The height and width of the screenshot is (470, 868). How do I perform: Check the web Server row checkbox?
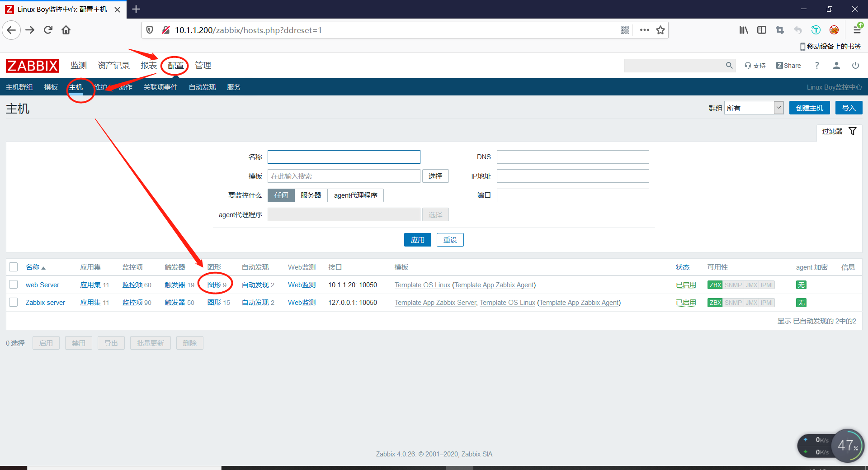14,285
